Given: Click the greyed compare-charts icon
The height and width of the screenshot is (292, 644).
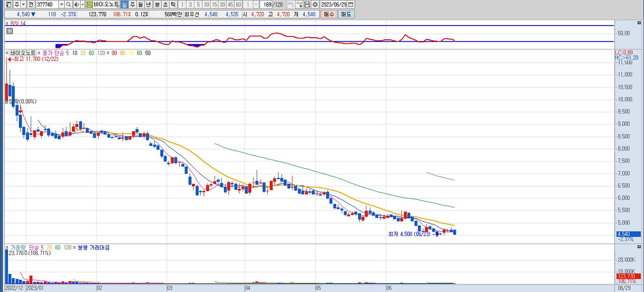Looking at the screenshot, I should coord(290,5).
